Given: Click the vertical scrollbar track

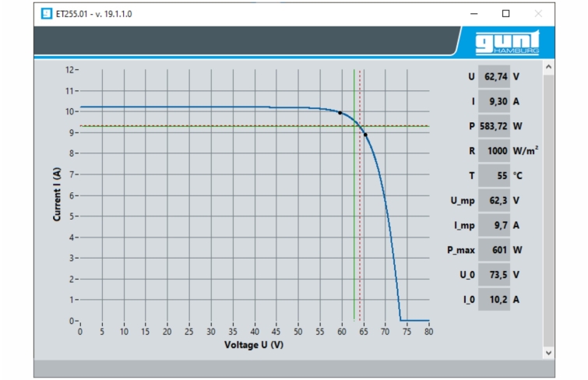Looking at the screenshot, I should pyautogui.click(x=548, y=210).
